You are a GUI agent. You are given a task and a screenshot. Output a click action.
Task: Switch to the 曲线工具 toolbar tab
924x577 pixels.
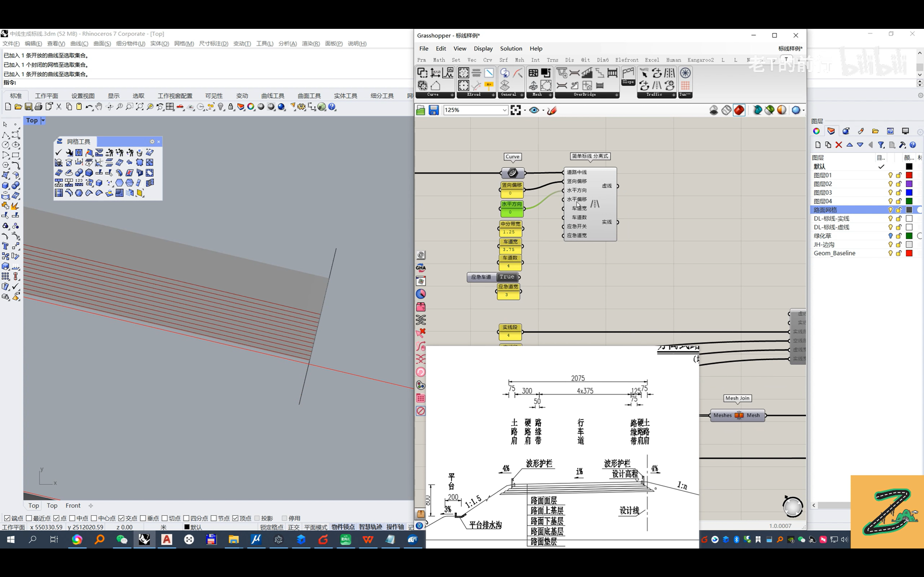[272, 96]
